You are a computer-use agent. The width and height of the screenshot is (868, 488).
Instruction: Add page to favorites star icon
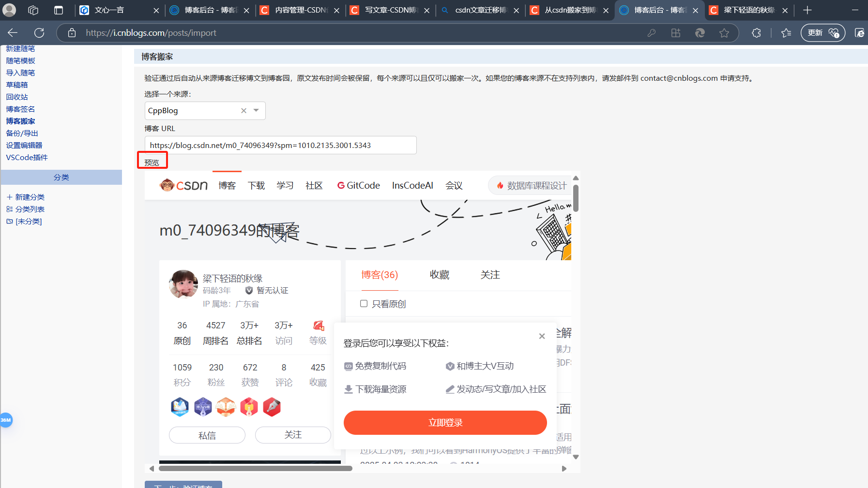coord(724,33)
